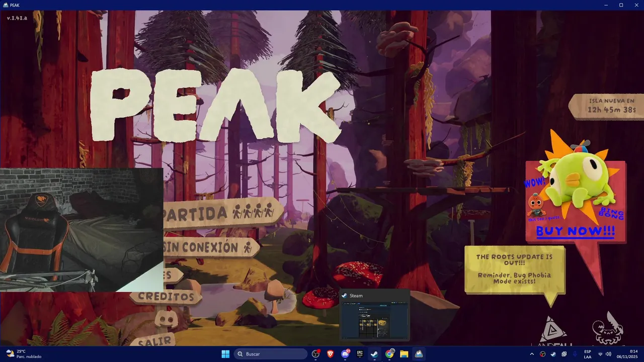Show hidden system tray icons
This screenshot has height=362, width=644.
point(532,354)
